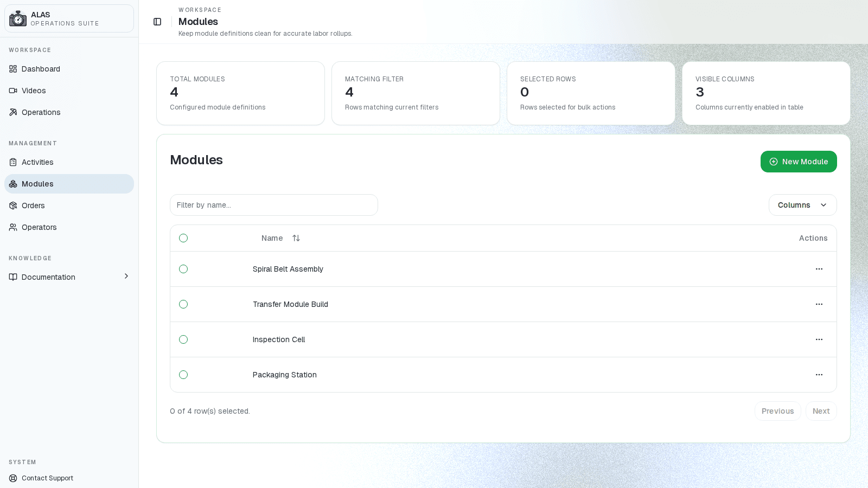The image size is (868, 488).
Task: Click the Videos camera icon
Action: (13, 91)
